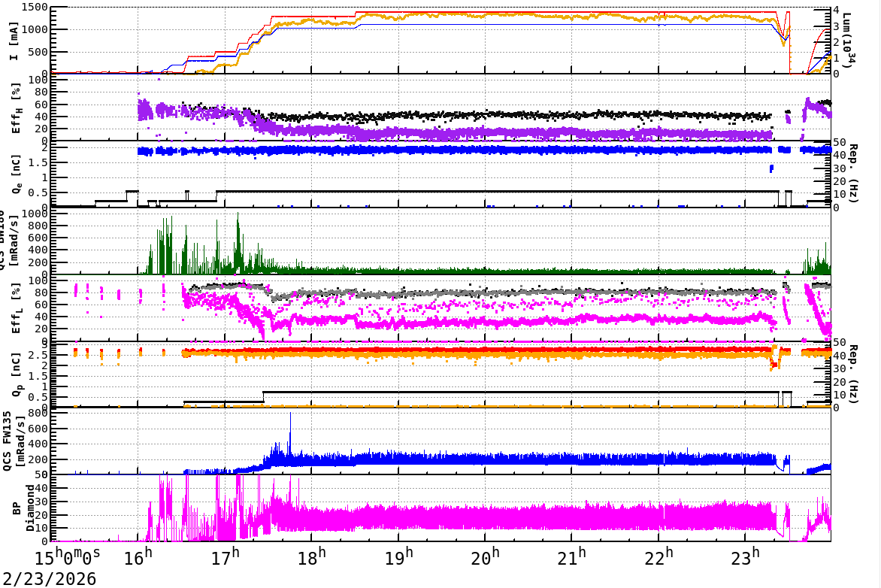Click the BP Diamond axis title
Screen dimensions: 881x588
pyautogui.click(x=23, y=508)
